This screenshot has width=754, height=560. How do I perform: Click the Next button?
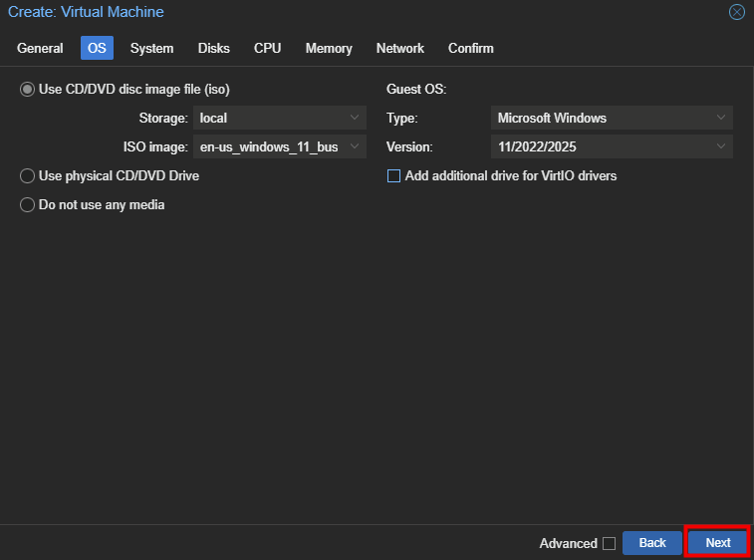(718, 543)
